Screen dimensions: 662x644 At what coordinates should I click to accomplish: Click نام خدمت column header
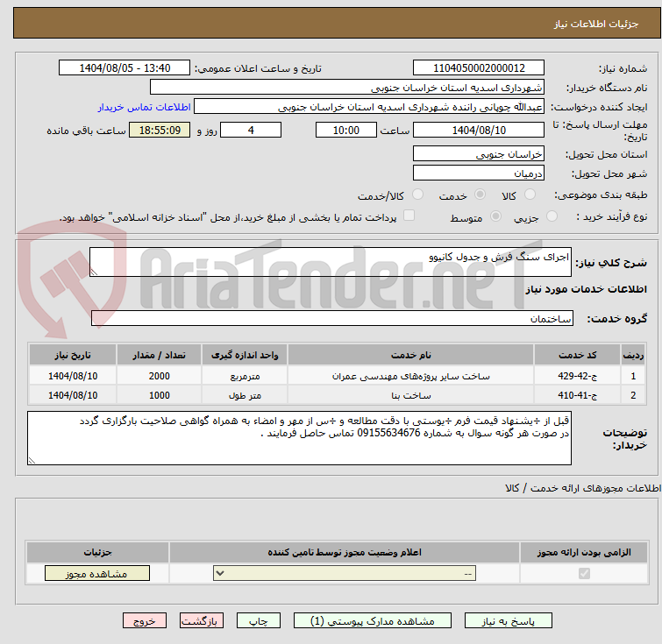click(411, 355)
